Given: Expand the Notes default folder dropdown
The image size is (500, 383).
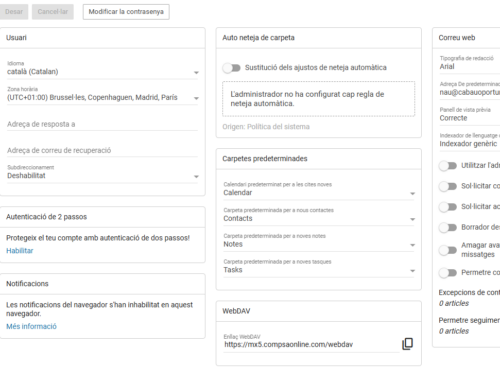Looking at the screenshot, I should click(319, 242).
